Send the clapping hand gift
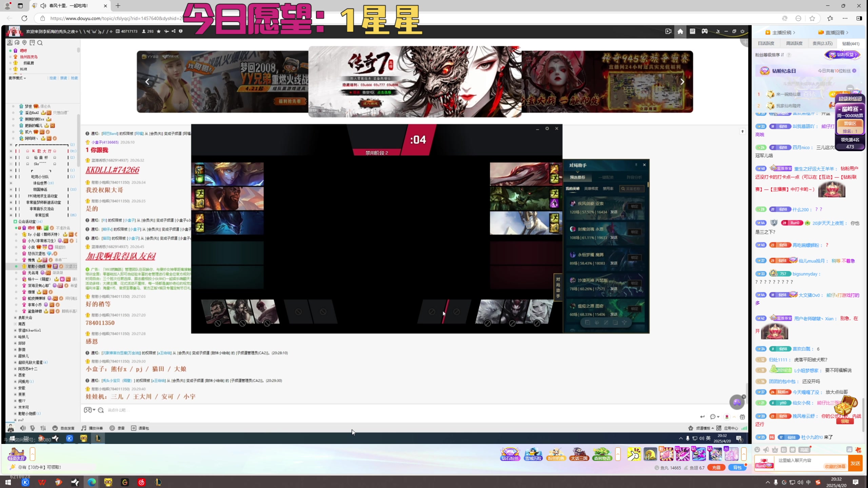Viewport: 868px width, 488px height. tap(634, 454)
